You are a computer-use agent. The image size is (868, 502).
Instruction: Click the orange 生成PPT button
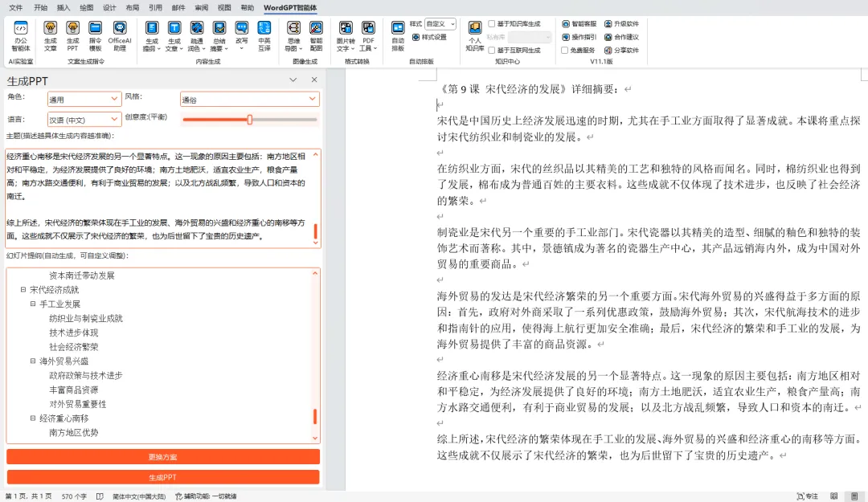[x=163, y=477]
